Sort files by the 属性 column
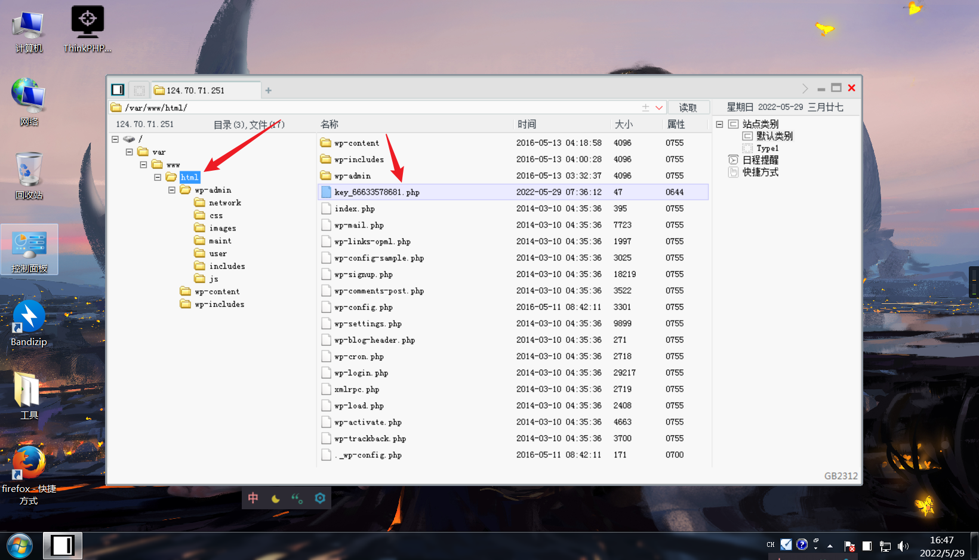This screenshot has width=979, height=560. (676, 124)
